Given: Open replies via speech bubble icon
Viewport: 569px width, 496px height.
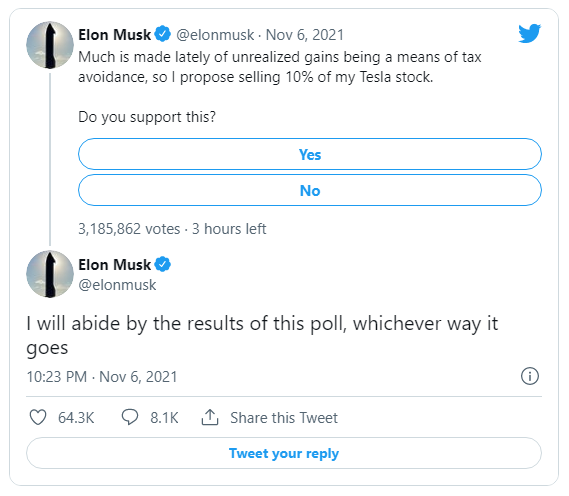Looking at the screenshot, I should (130, 417).
